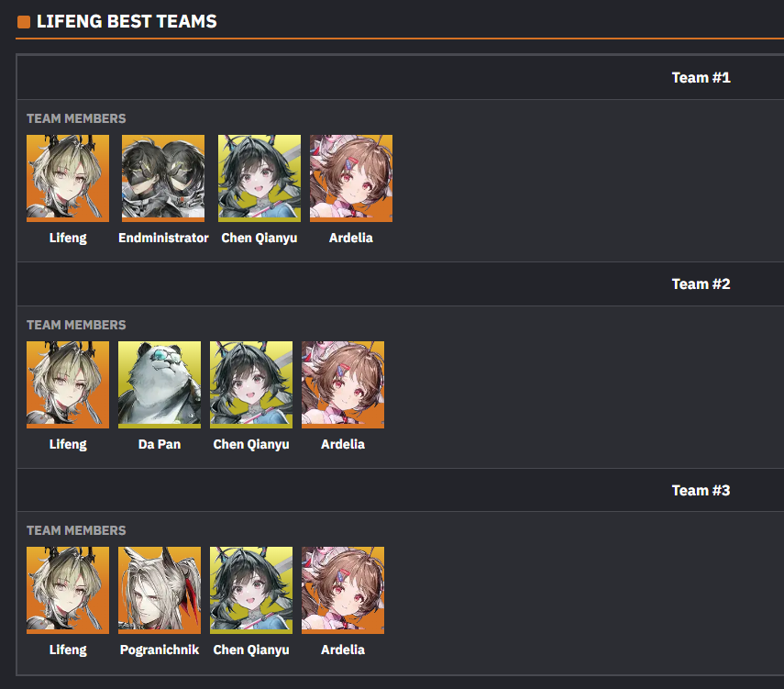
Task: Click the Lifeng Best Teams heading
Action: pos(127,21)
